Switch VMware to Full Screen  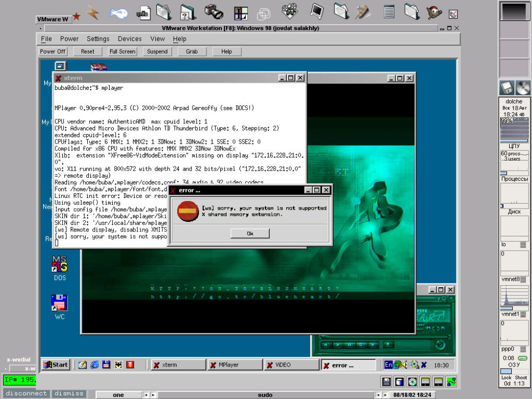(x=122, y=52)
